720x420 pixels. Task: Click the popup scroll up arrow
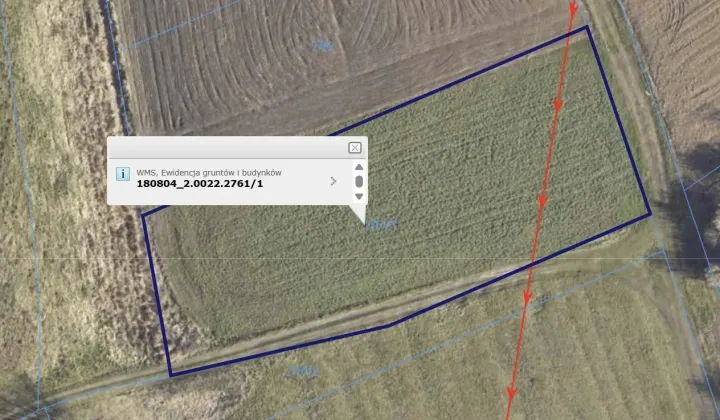coord(359,167)
